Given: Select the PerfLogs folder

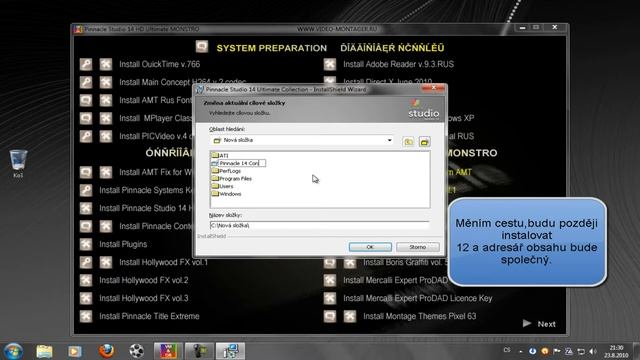Looking at the screenshot, I should (227, 171).
